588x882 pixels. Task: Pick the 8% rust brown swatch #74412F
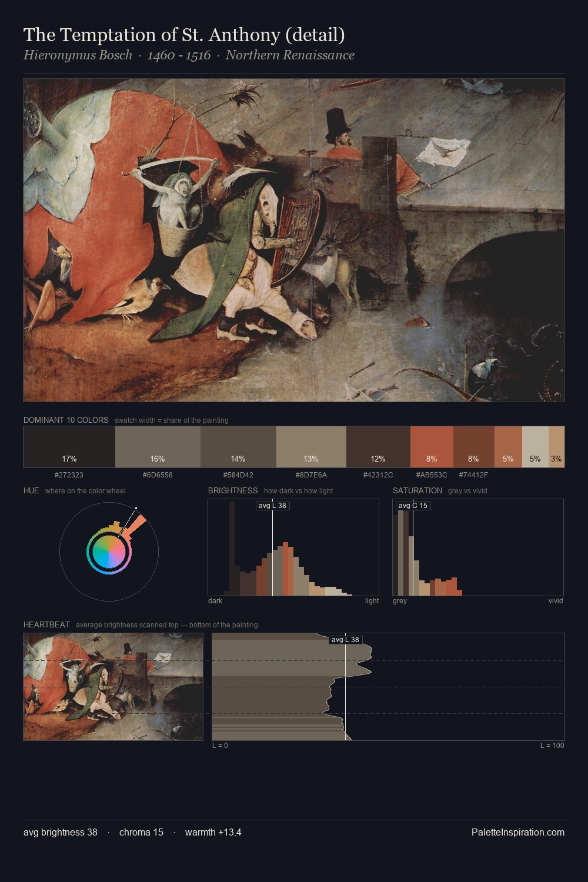coord(474,447)
